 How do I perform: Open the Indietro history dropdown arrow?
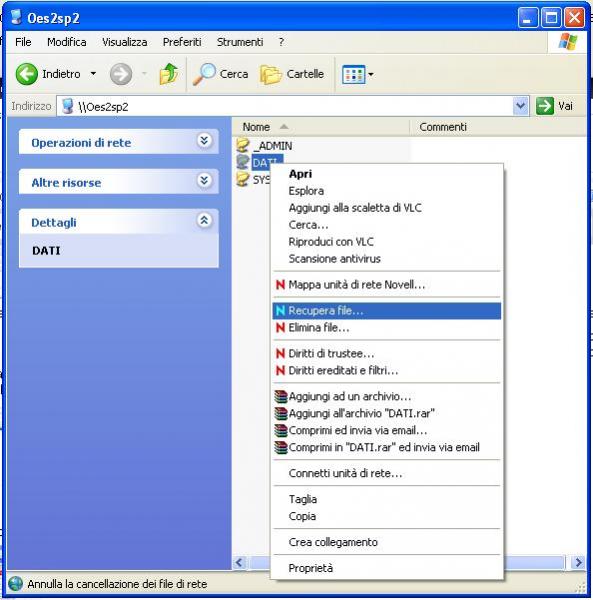pyautogui.click(x=93, y=73)
